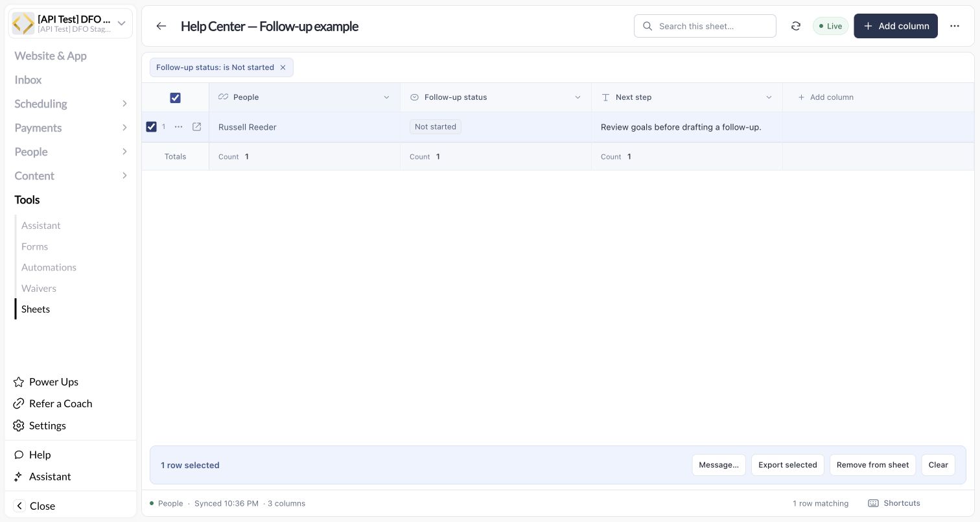Open the Next step column dropdown
980x522 pixels.
tap(769, 97)
